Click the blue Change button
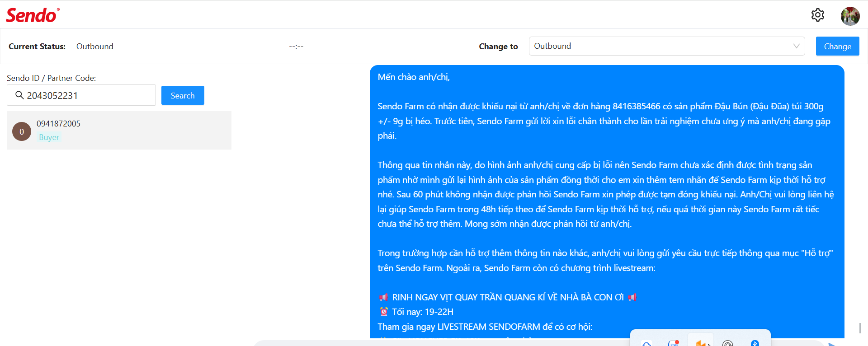The image size is (868, 346). click(837, 46)
